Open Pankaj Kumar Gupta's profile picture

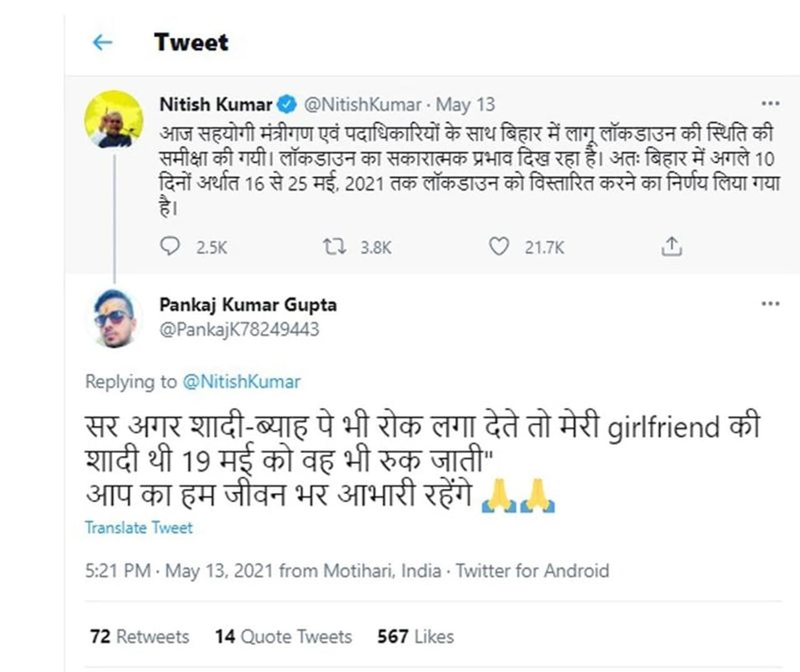113,318
